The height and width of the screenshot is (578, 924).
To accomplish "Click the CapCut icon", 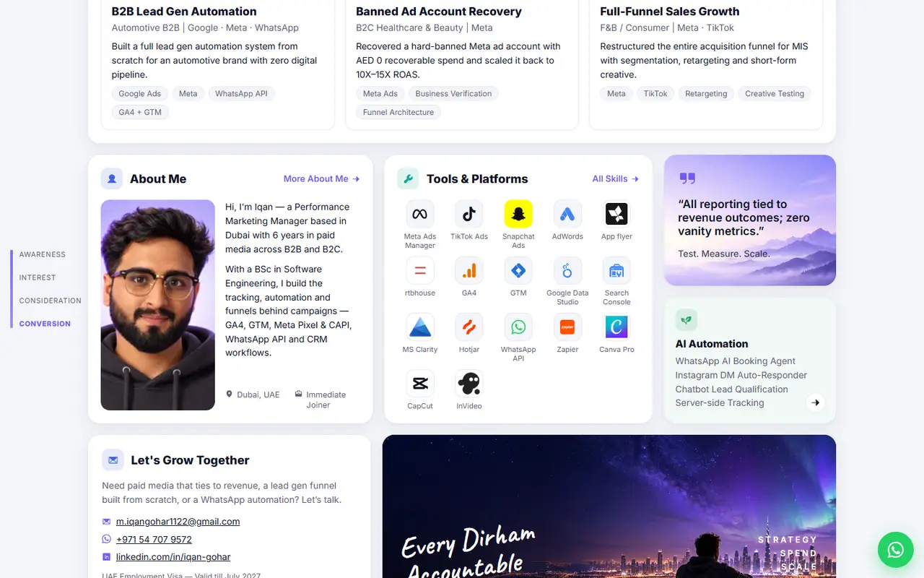I will (420, 383).
